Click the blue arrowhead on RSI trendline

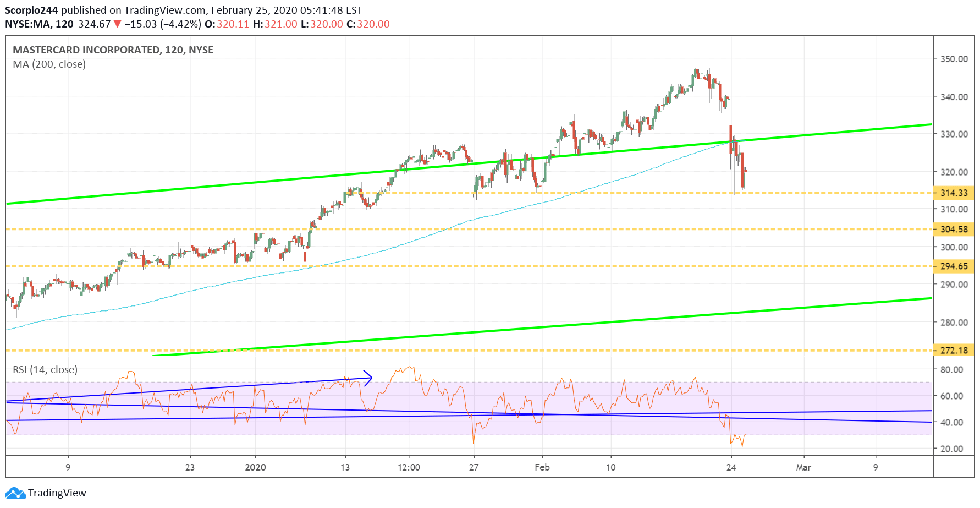click(x=368, y=378)
